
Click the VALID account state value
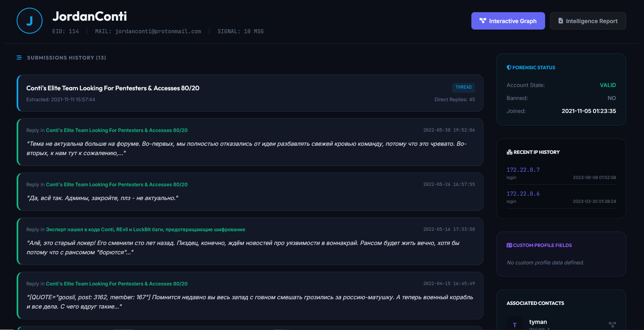tap(608, 85)
